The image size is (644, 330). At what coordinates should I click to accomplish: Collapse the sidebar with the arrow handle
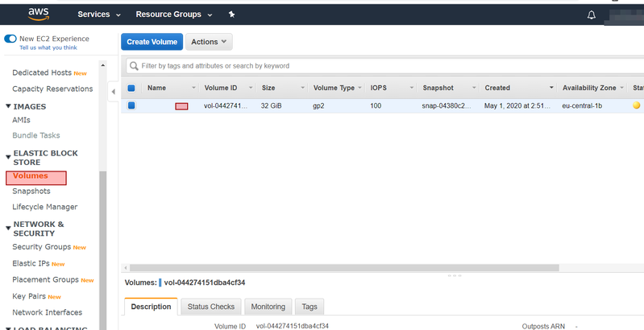click(x=114, y=92)
